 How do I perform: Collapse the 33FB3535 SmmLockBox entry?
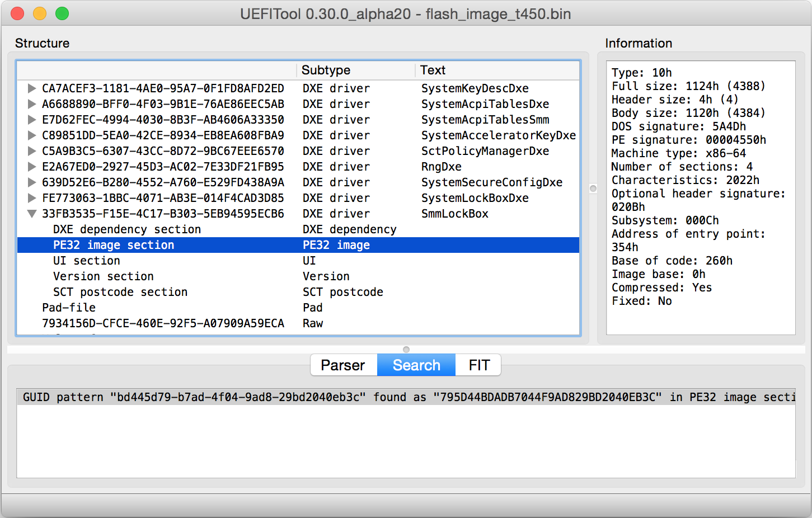(32, 214)
